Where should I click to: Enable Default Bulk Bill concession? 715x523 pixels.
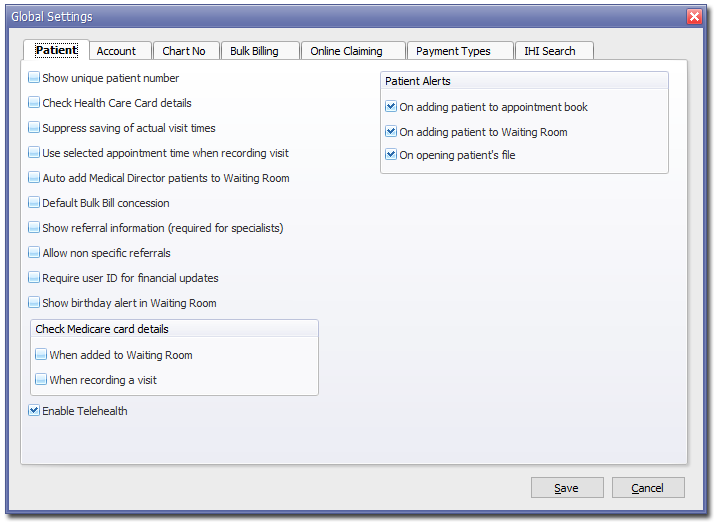coord(34,203)
